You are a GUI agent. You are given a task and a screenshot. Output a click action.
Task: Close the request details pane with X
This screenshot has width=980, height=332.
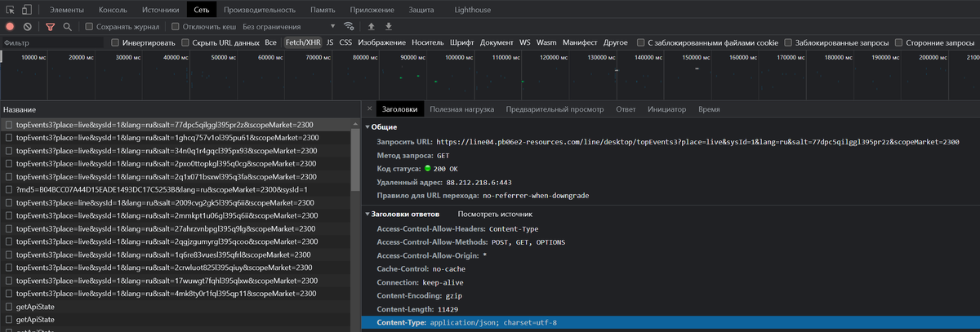[x=369, y=108]
